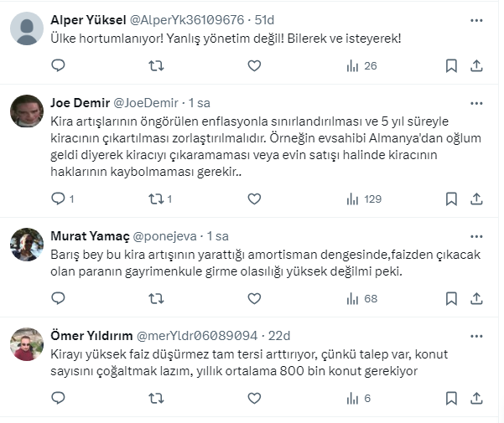Reply to Alper Yüksel's tweet

click(58, 65)
